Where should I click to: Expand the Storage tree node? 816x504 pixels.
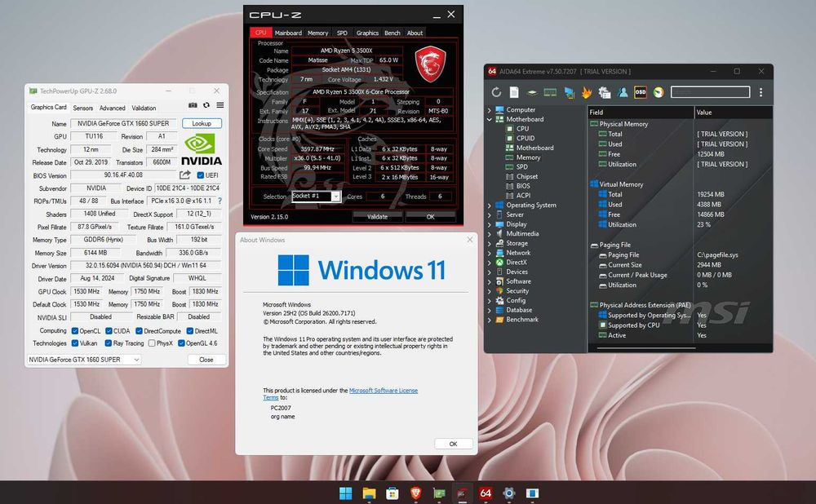[489, 243]
